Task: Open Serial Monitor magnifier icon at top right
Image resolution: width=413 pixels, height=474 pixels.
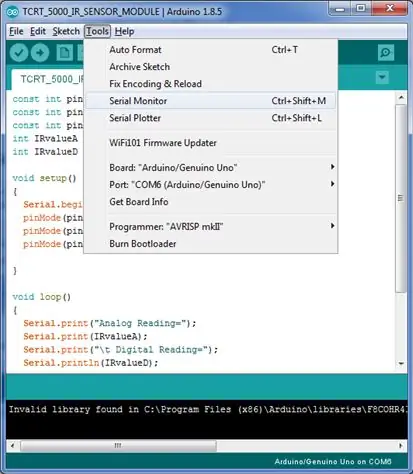Action: tap(386, 53)
